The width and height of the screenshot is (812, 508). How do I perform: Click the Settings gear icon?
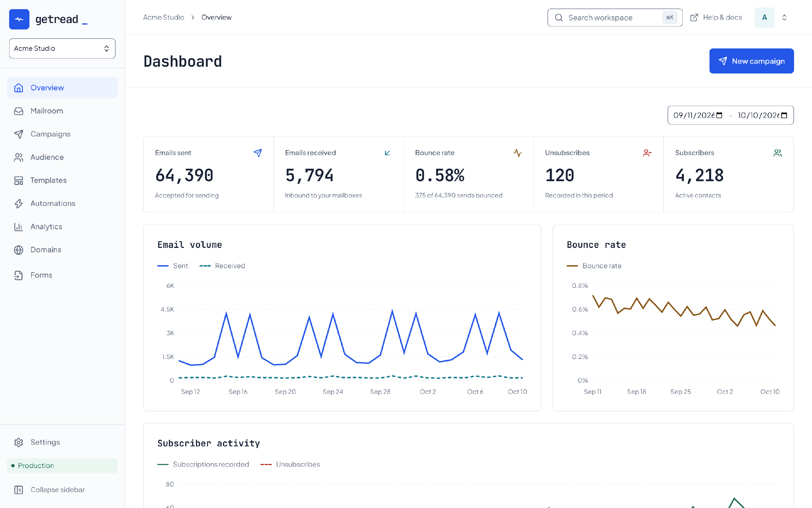click(x=19, y=442)
